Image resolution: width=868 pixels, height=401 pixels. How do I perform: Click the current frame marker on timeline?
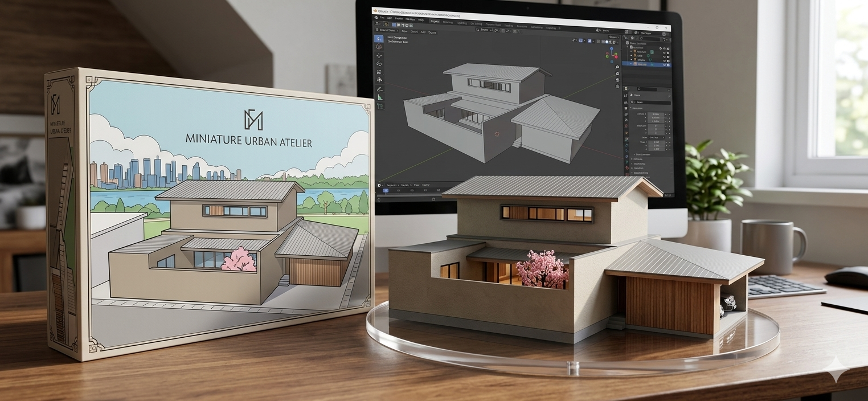tap(386, 190)
